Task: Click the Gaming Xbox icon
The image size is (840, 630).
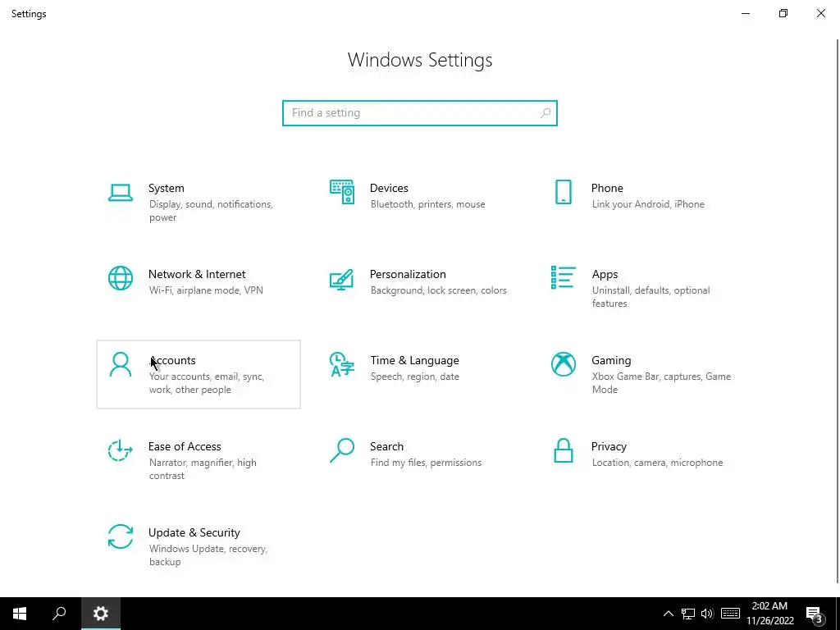Action: (x=563, y=364)
